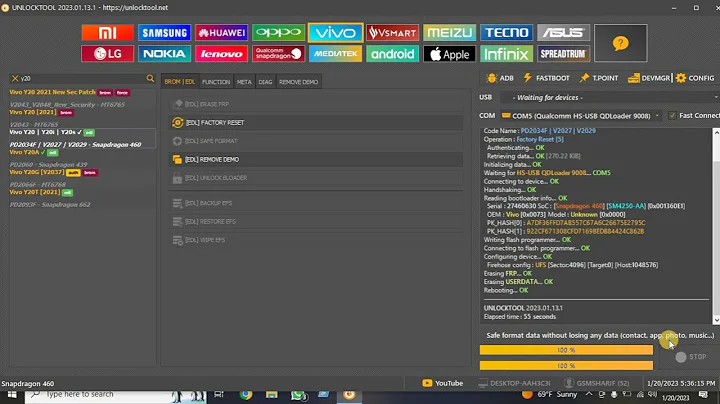720x404 pixels.
Task: Select the Tecno brand icon
Action: (x=506, y=33)
